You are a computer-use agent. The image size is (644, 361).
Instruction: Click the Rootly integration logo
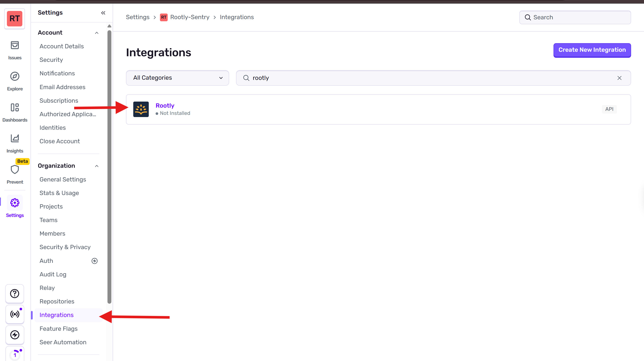coord(141,109)
